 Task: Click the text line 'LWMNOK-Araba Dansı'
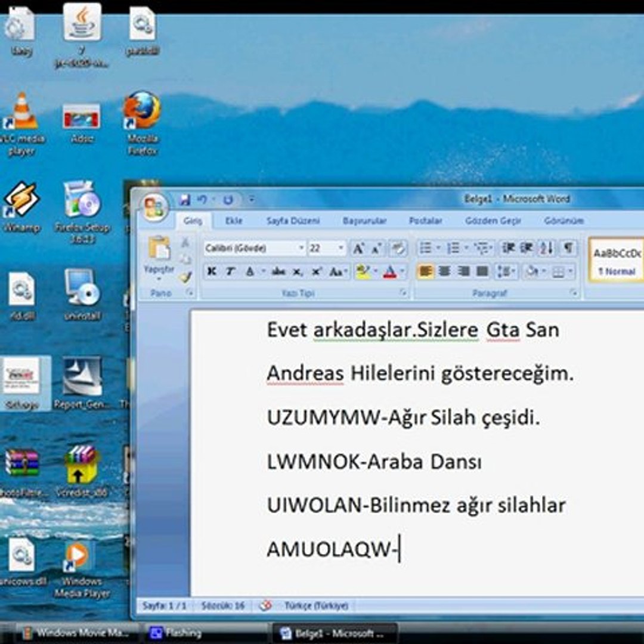[374, 461]
